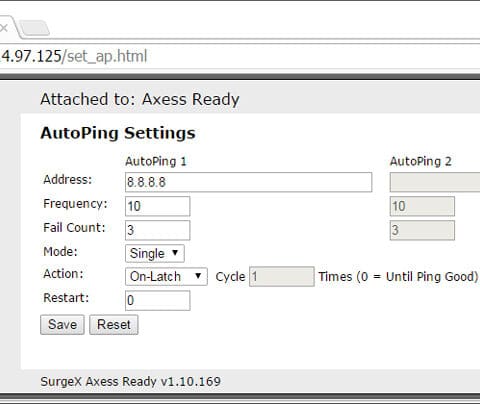Click the 'Cycle' label text
Screen dimensions: 480x404
click(x=230, y=277)
